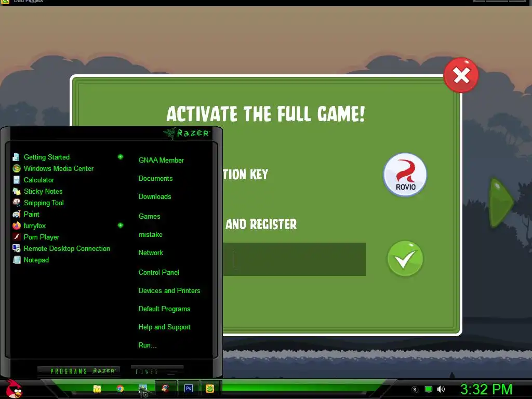Screen dimensions: 532x399
Task: Launch Chrome from the taskbar
Action: (120, 389)
